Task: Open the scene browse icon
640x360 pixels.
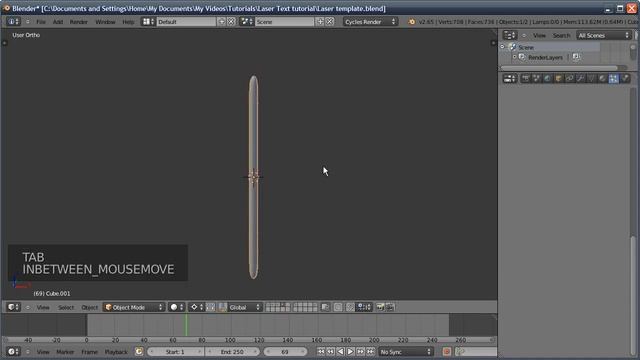Action: [247, 22]
